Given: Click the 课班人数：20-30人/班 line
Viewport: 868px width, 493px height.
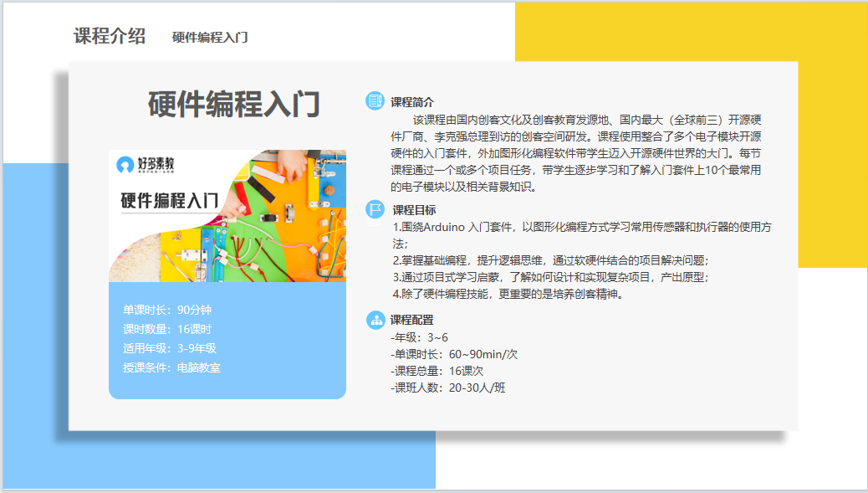Looking at the screenshot, I should (x=447, y=388).
